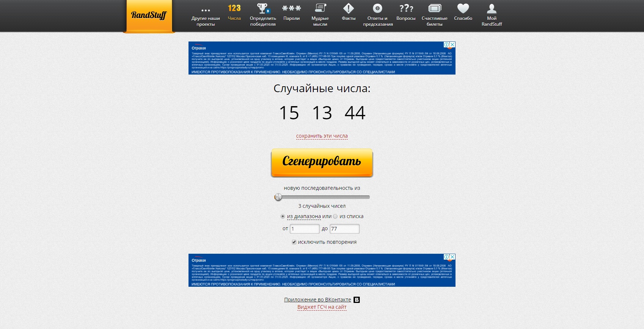The width and height of the screenshot is (644, 329).
Task: Click the top ad info icon
Action: 447,44
